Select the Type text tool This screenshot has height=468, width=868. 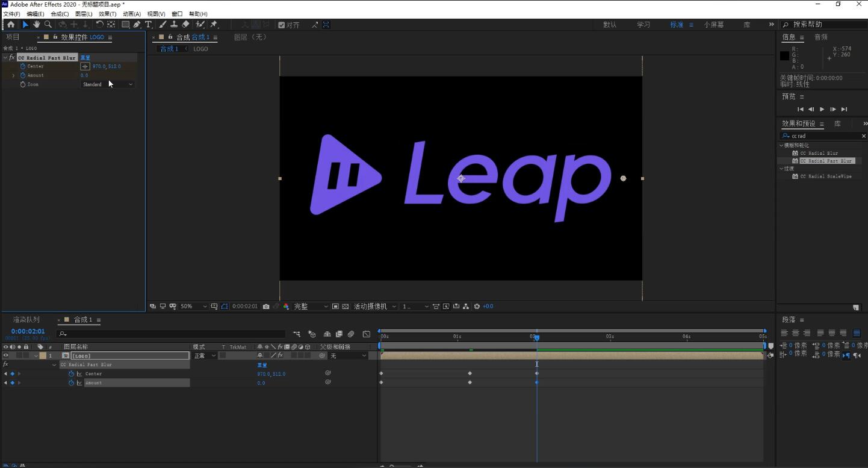(x=149, y=25)
